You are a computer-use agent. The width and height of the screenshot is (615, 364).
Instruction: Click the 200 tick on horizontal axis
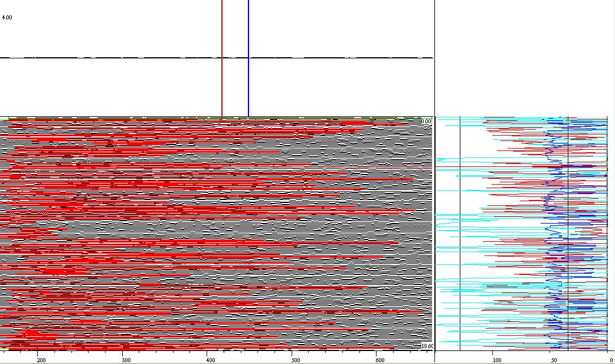coord(41,360)
